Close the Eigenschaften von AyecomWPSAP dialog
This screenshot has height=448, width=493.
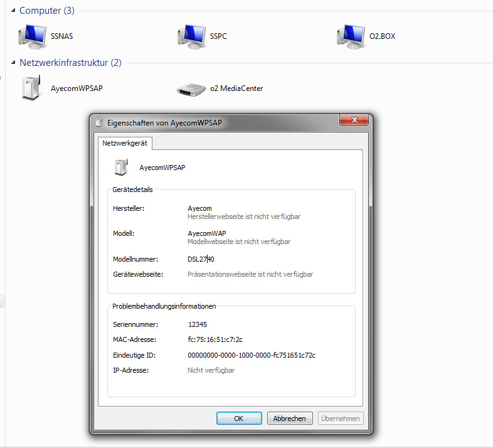pyautogui.click(x=354, y=120)
